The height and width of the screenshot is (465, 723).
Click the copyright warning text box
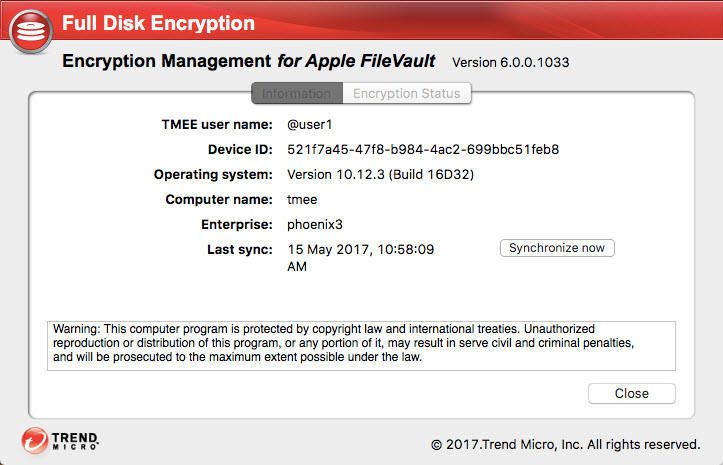click(361, 344)
